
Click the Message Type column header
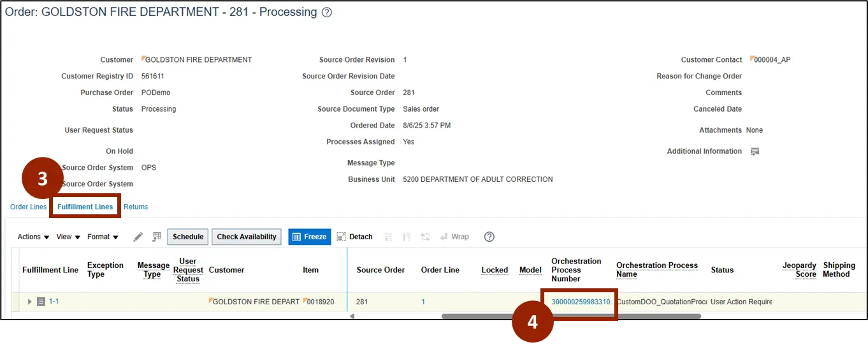click(153, 270)
